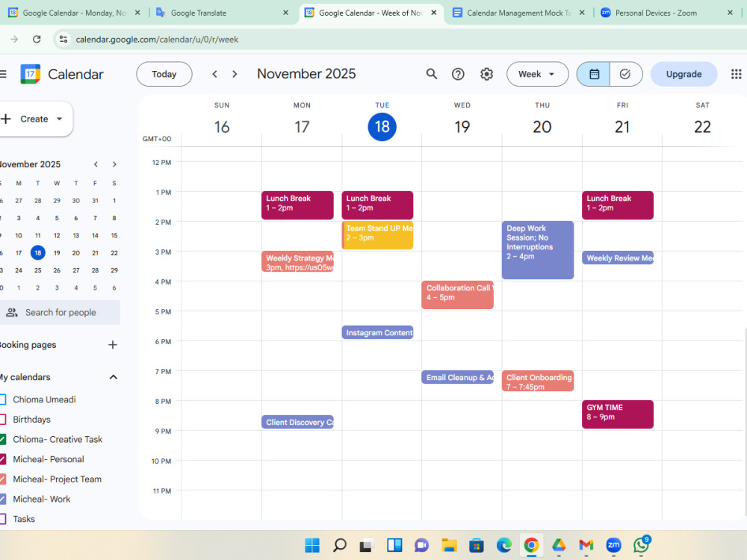Click the address bar URL
Screen dimensions: 747x560
(x=157, y=39)
